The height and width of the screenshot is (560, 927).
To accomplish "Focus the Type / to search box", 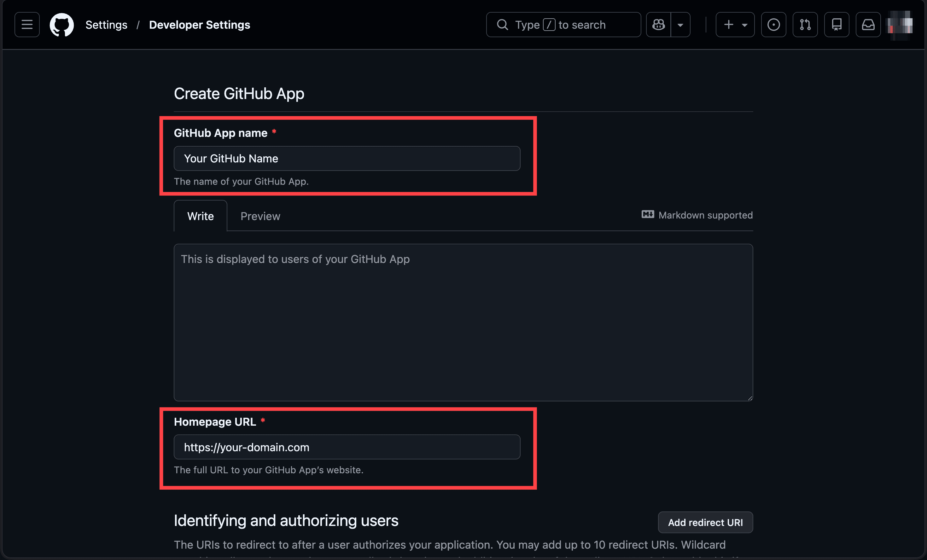I will (x=563, y=25).
